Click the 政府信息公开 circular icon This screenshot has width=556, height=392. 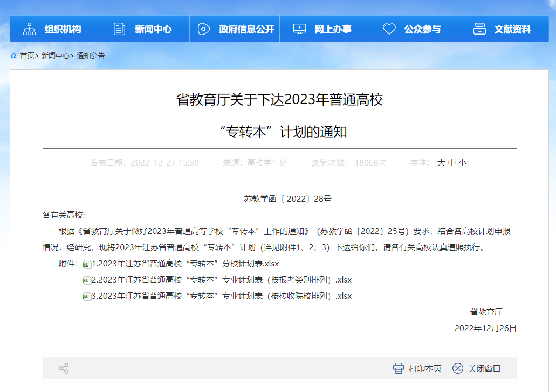pos(203,29)
